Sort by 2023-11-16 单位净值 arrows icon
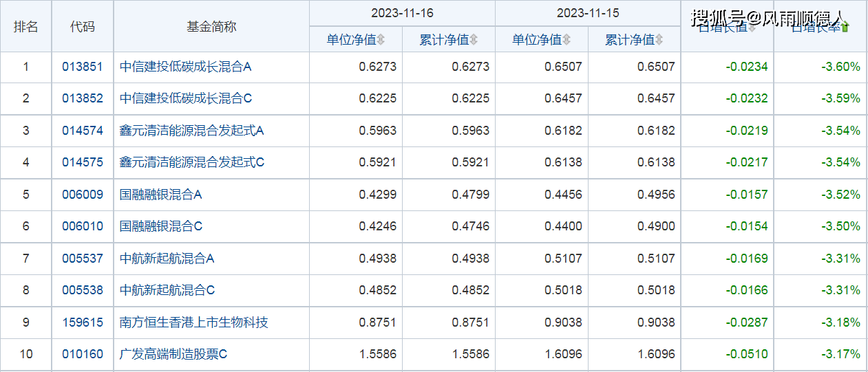 coord(381,40)
